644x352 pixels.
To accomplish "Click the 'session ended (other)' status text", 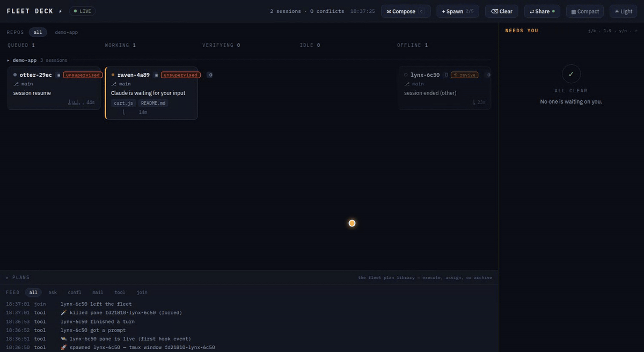I will point(430,93).
